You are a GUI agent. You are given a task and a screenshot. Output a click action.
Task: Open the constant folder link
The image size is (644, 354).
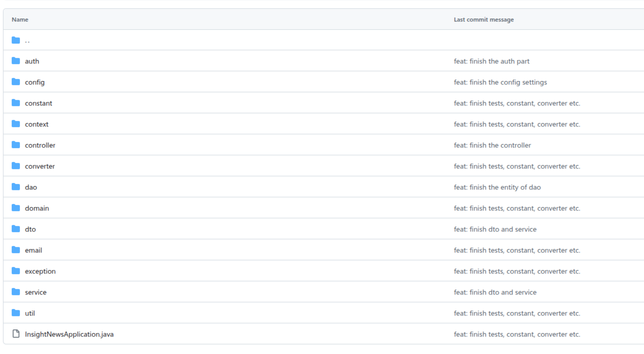click(38, 103)
